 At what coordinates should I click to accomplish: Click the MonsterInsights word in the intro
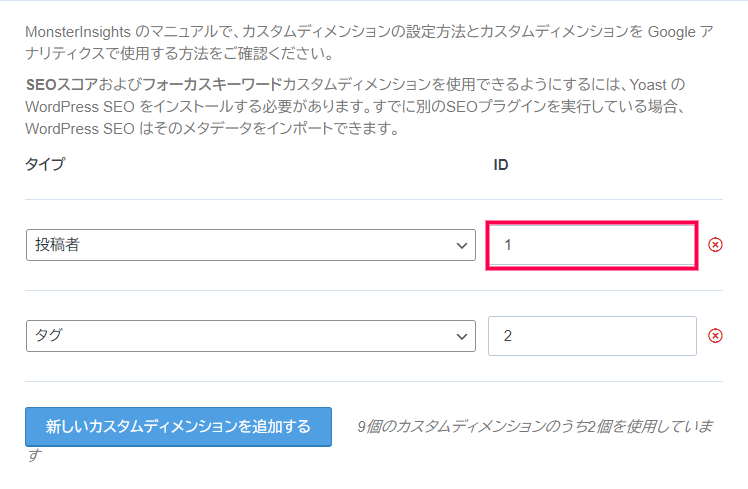(78, 32)
